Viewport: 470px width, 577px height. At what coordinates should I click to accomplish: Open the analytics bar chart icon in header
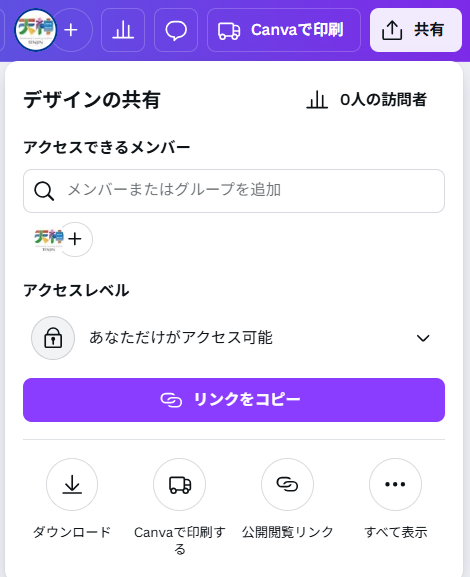tap(123, 30)
